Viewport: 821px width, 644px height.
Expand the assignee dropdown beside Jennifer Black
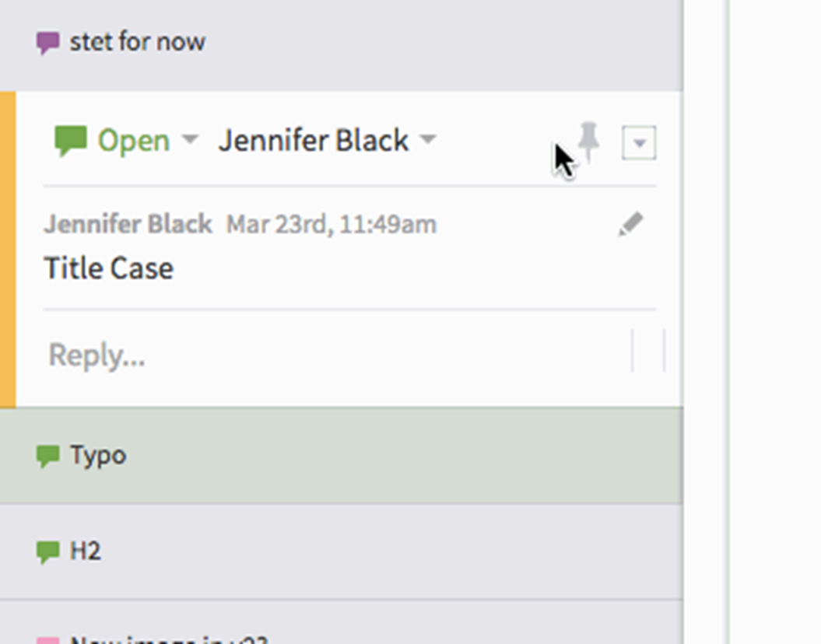coord(429,142)
